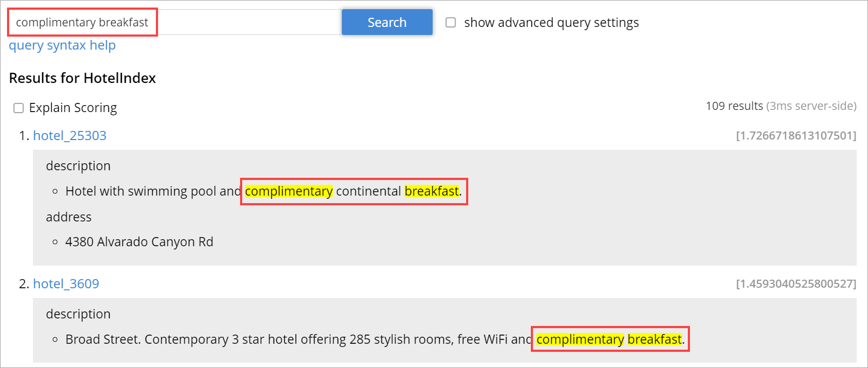Tick the Explain Scoring checkbox
868x368 pixels.
pyautogui.click(x=18, y=108)
